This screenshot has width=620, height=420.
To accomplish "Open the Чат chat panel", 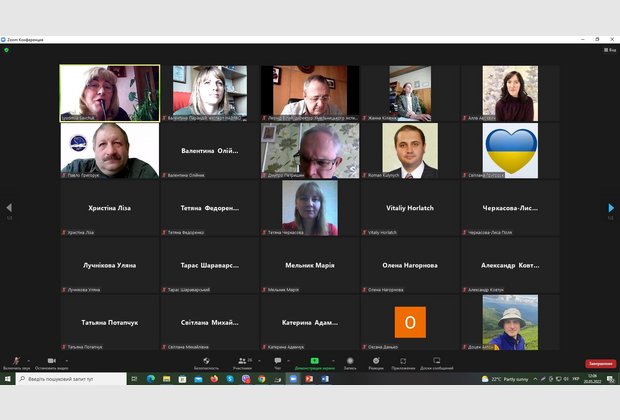I will pos(278,361).
